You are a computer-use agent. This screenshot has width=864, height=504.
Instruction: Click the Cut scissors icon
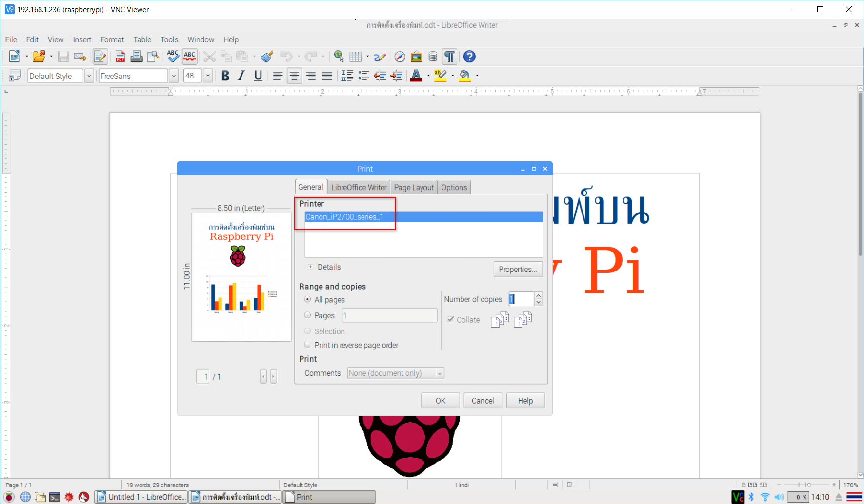coord(209,57)
